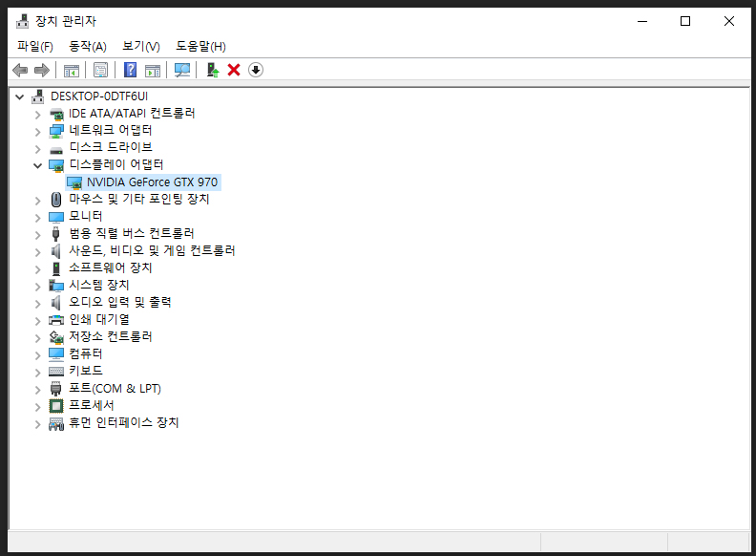Open Properties via the toolbar sheet icon
The image size is (756, 556).
101,71
